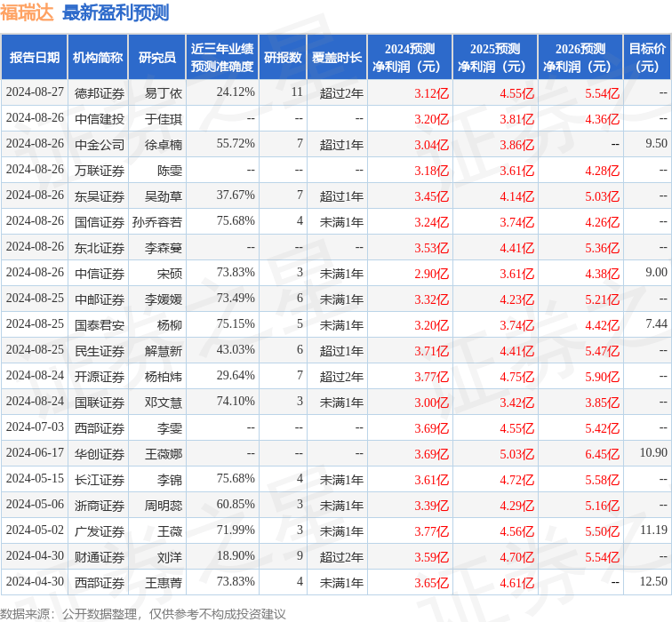Click the 中信证券 institution cell
The height and width of the screenshot is (622, 672).
point(100,274)
